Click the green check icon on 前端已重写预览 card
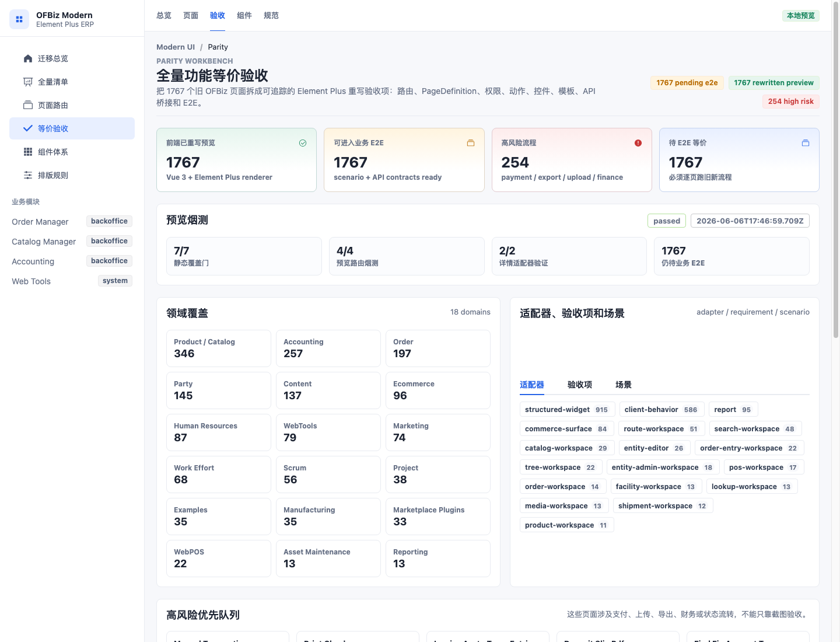 pos(303,143)
